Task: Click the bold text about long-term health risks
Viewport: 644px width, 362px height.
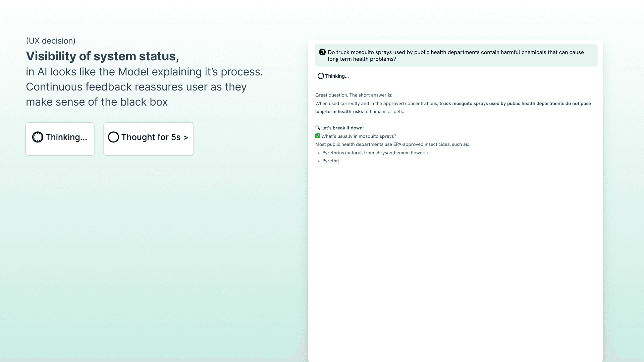Action: (453, 107)
